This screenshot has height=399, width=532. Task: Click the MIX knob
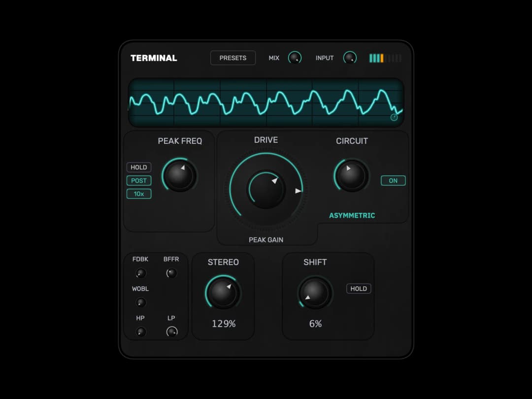coord(295,58)
